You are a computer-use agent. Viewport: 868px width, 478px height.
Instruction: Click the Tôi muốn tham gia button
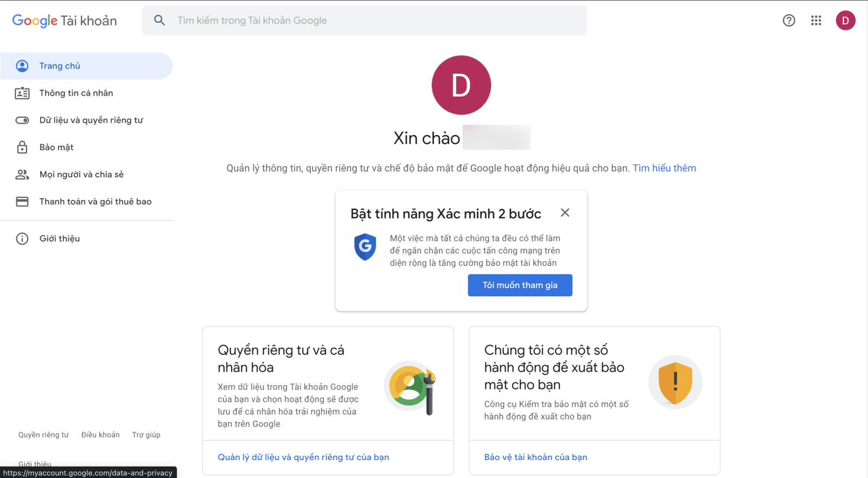pyautogui.click(x=520, y=285)
